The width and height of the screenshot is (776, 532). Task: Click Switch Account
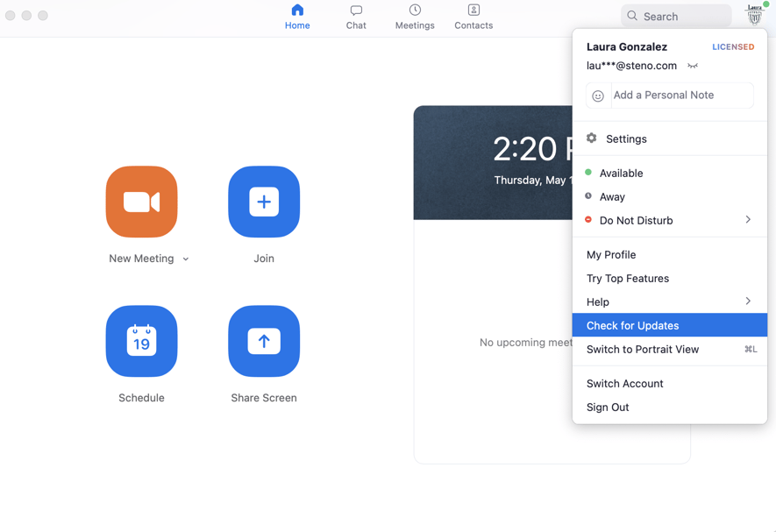(624, 383)
